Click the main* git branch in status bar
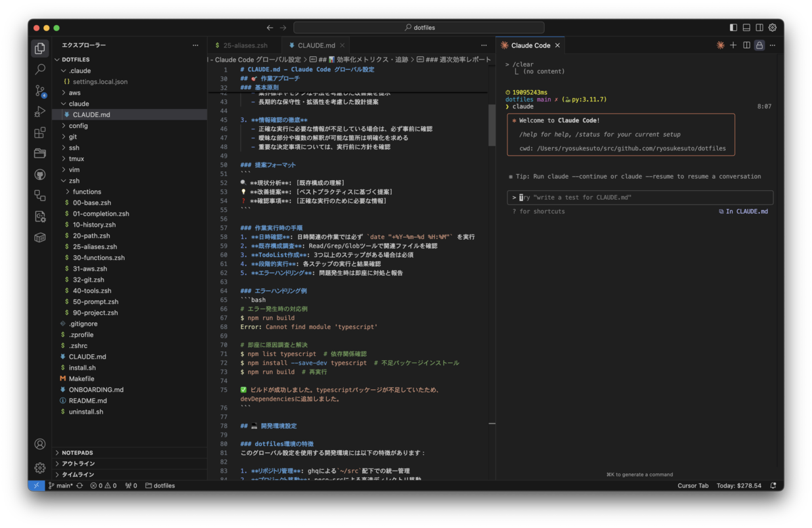The image size is (812, 528). tap(61, 485)
